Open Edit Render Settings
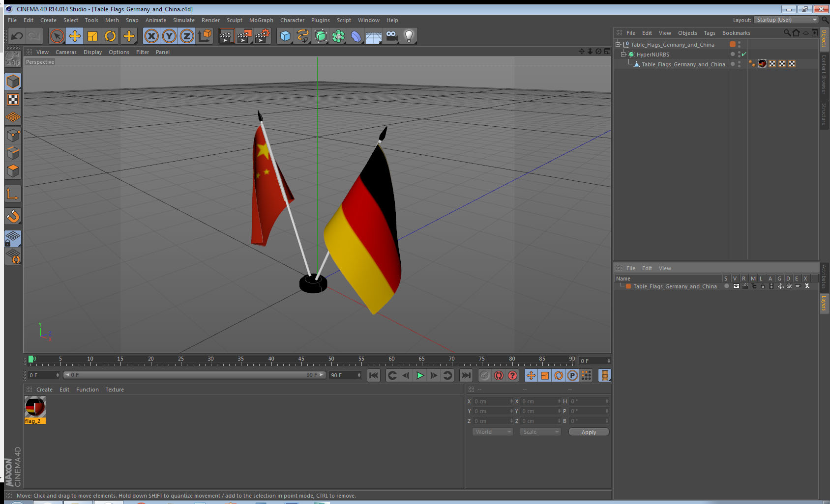Screen dimensions: 830x504 [263, 36]
